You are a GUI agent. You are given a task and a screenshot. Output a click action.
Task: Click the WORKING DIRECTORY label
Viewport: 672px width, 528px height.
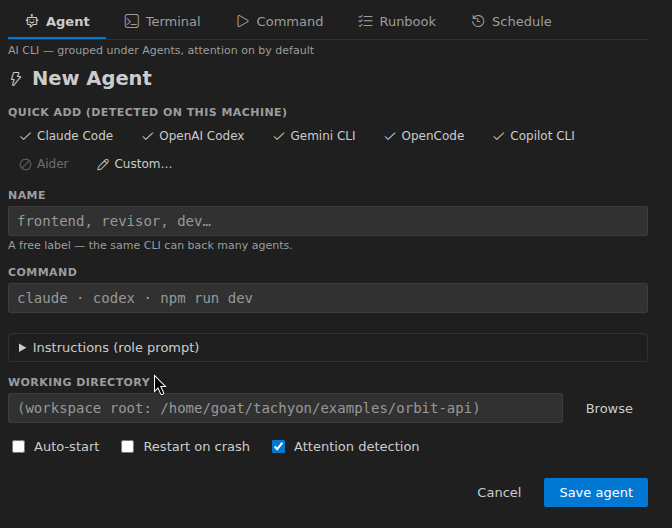[x=79, y=382]
